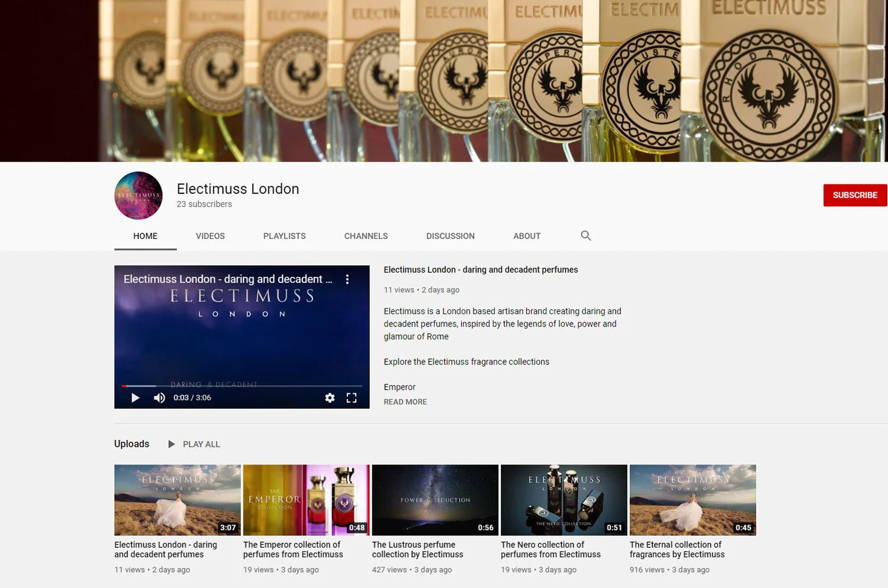This screenshot has height=588, width=888.
Task: Subscribe to Electimuss London channel
Action: (x=855, y=195)
